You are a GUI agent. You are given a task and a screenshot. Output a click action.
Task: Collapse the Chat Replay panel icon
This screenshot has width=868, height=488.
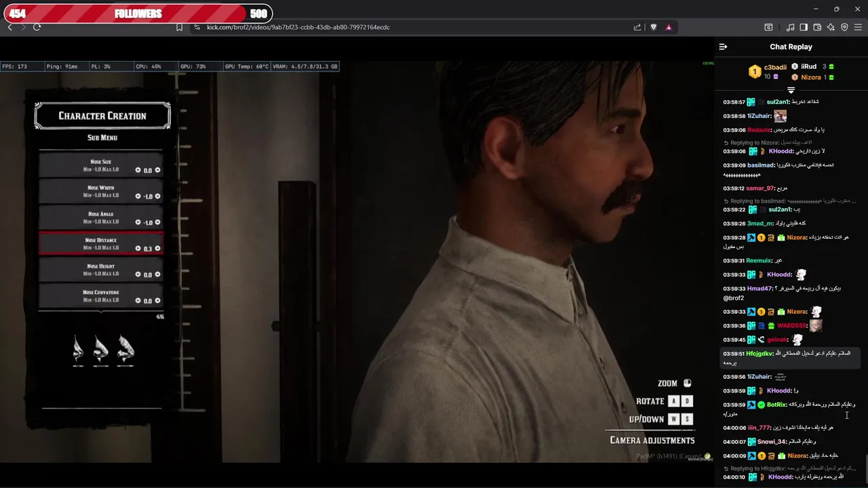coord(723,47)
